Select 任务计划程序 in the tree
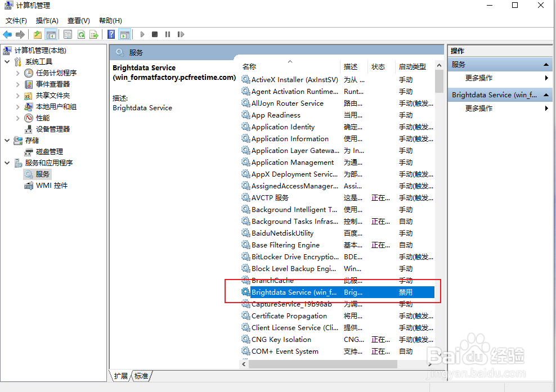 click(x=56, y=73)
